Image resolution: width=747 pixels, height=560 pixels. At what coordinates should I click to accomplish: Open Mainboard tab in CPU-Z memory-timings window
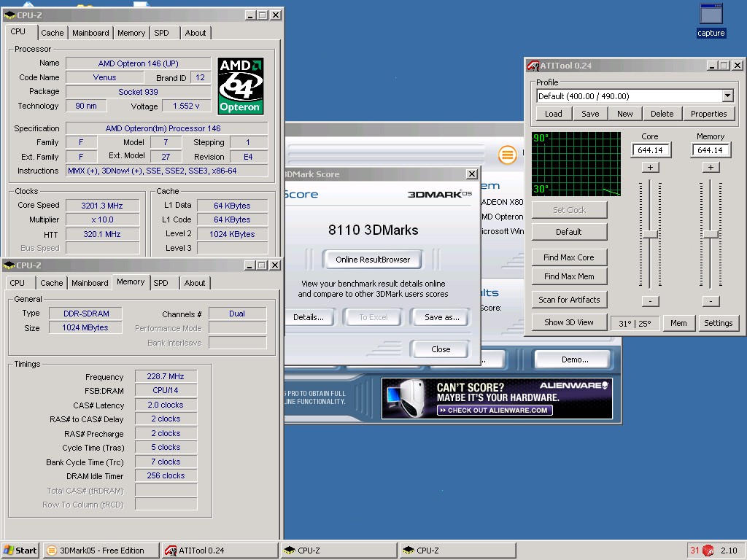click(90, 283)
